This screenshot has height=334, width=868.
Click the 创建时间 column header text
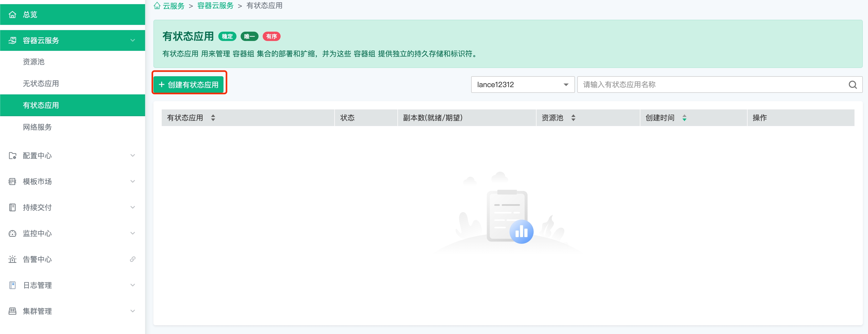tap(660, 117)
